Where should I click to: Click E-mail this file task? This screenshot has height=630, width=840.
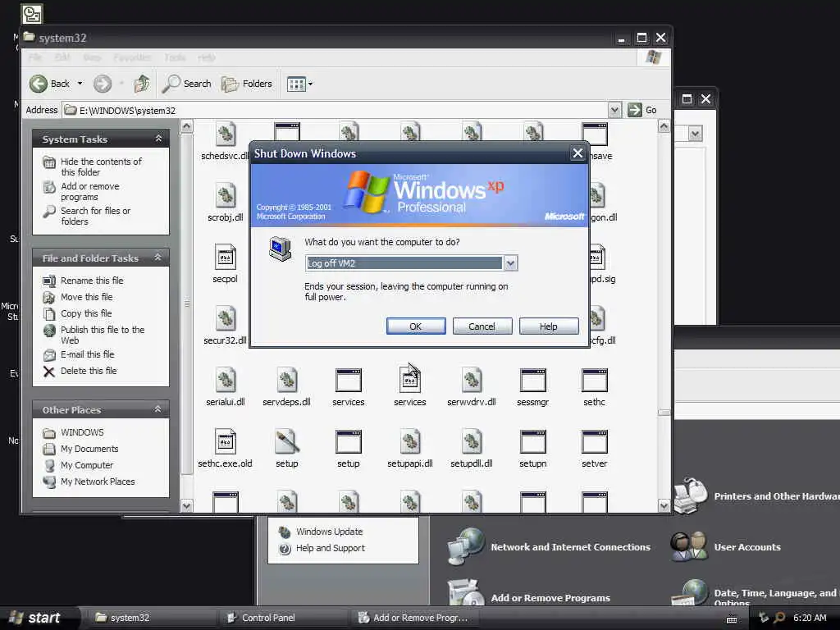[87, 354]
